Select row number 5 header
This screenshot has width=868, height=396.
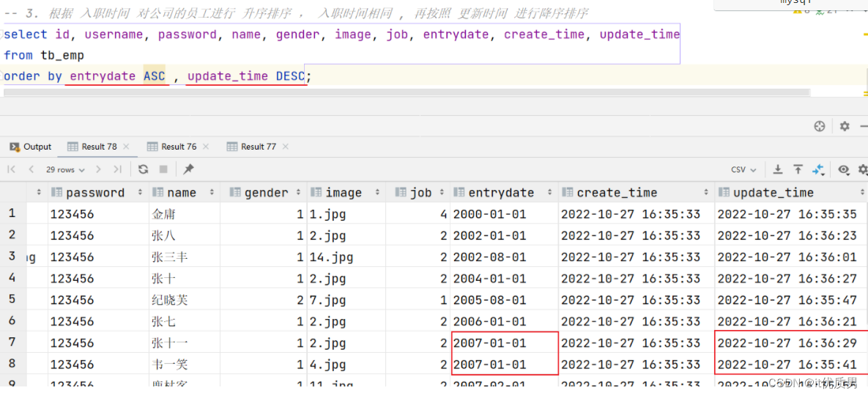pos(13,300)
